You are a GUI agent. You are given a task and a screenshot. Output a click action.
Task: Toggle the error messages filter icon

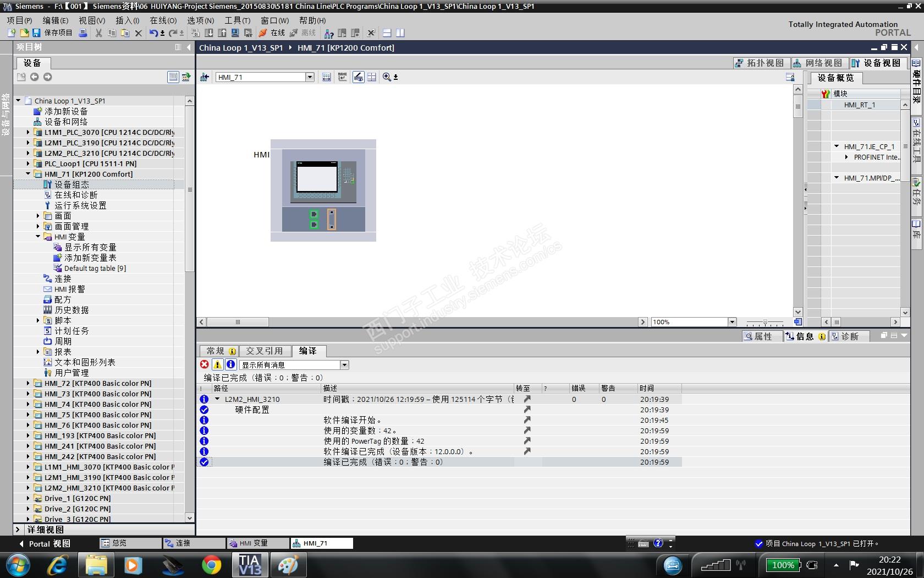click(204, 364)
